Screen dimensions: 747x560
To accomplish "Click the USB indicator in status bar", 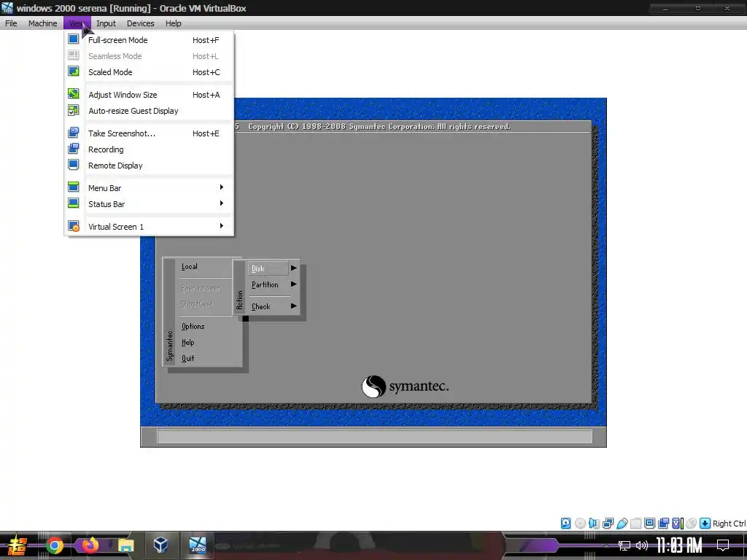I will coord(622,524).
